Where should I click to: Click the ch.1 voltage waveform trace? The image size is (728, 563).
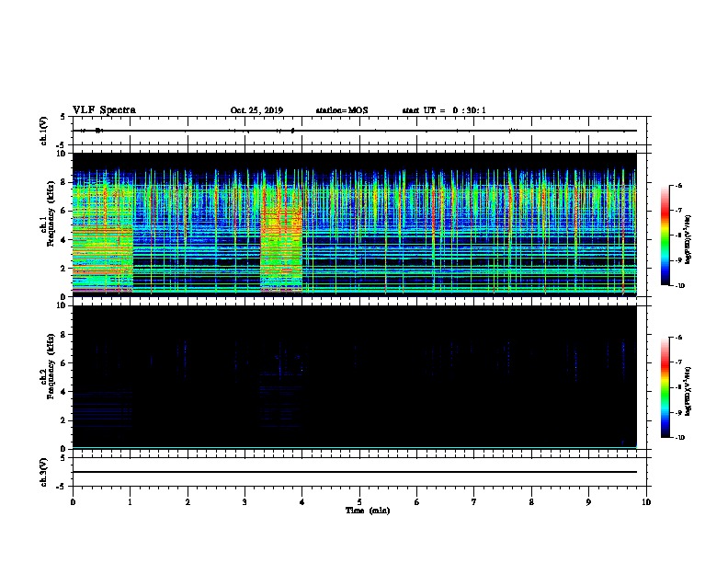pos(355,131)
